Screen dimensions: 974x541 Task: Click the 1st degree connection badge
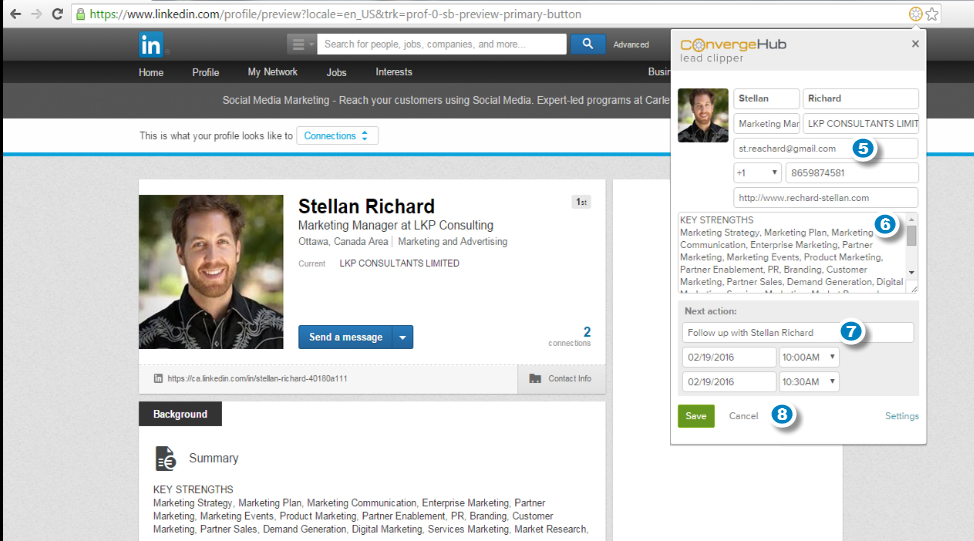[x=581, y=202]
